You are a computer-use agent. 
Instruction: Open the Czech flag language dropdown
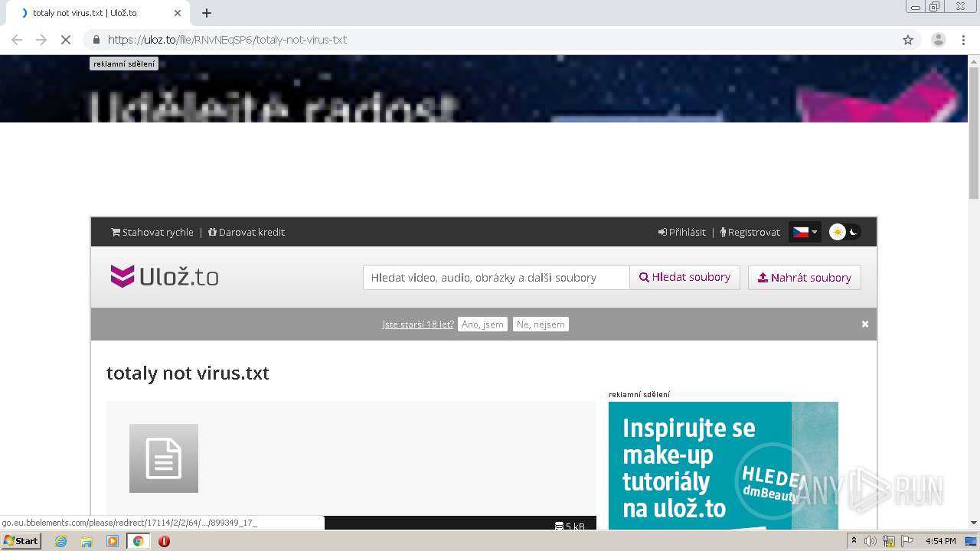pos(805,232)
